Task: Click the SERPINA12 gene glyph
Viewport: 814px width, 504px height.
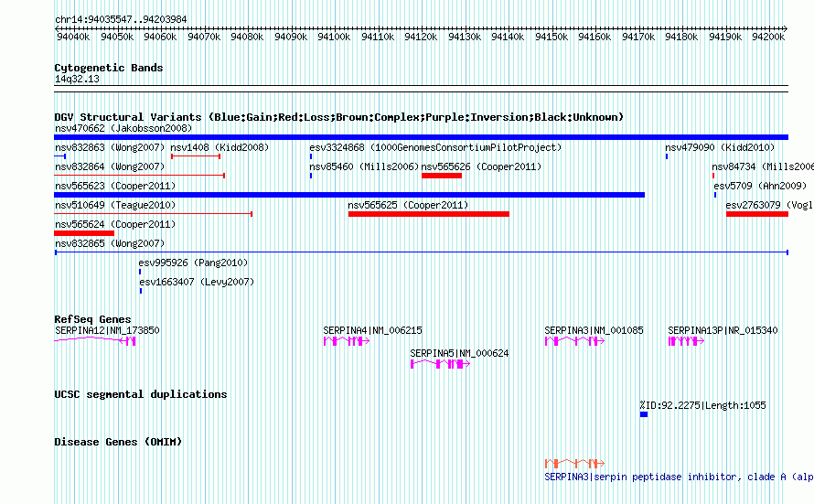Action: click(95, 340)
